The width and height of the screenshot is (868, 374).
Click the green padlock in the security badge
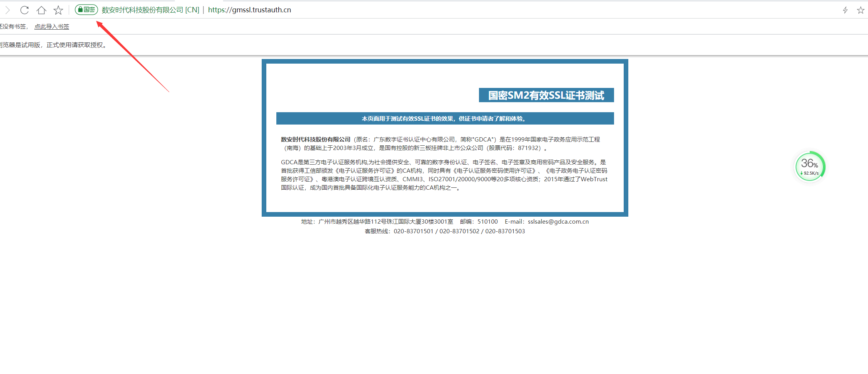tap(80, 10)
